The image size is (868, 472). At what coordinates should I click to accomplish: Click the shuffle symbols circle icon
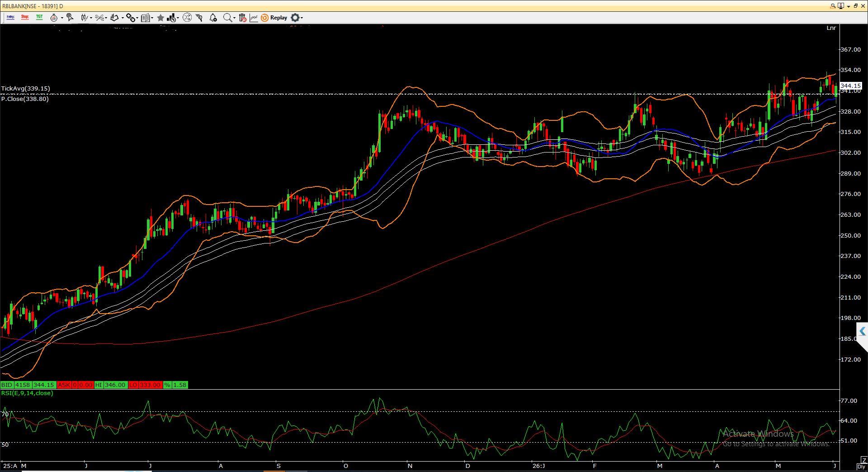(x=187, y=18)
